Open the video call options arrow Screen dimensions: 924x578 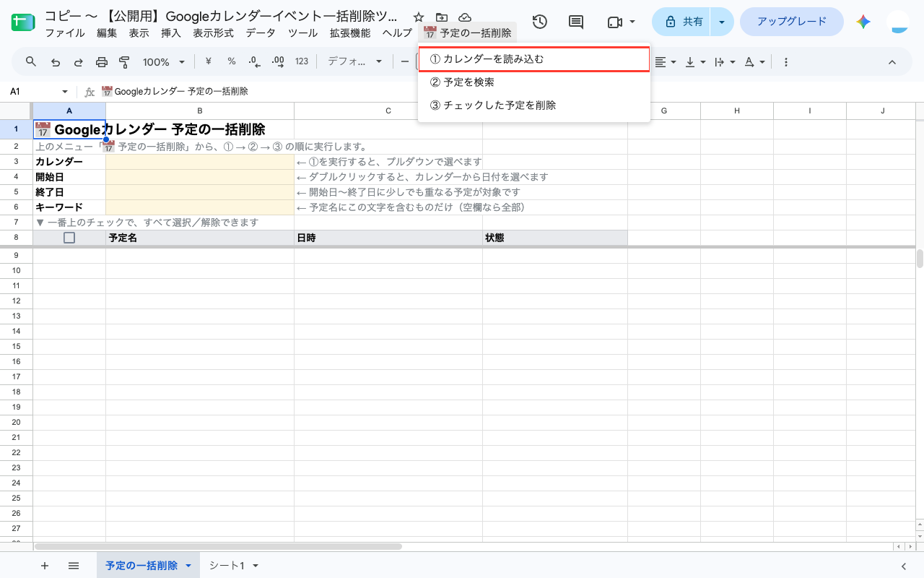point(632,22)
